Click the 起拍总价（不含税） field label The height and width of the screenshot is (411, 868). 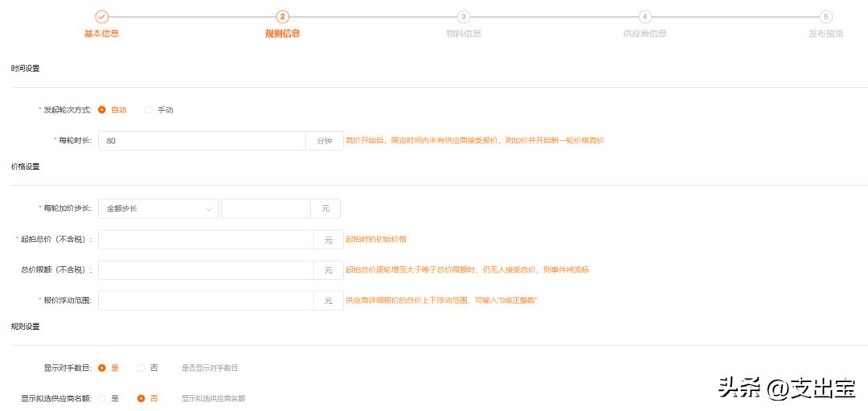click(55, 240)
